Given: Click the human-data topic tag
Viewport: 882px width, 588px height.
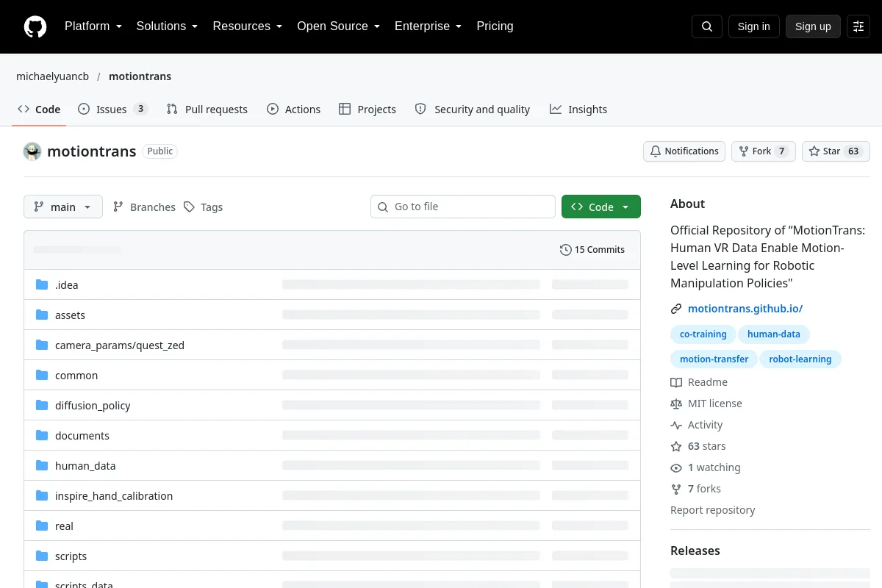Looking at the screenshot, I should [x=774, y=334].
